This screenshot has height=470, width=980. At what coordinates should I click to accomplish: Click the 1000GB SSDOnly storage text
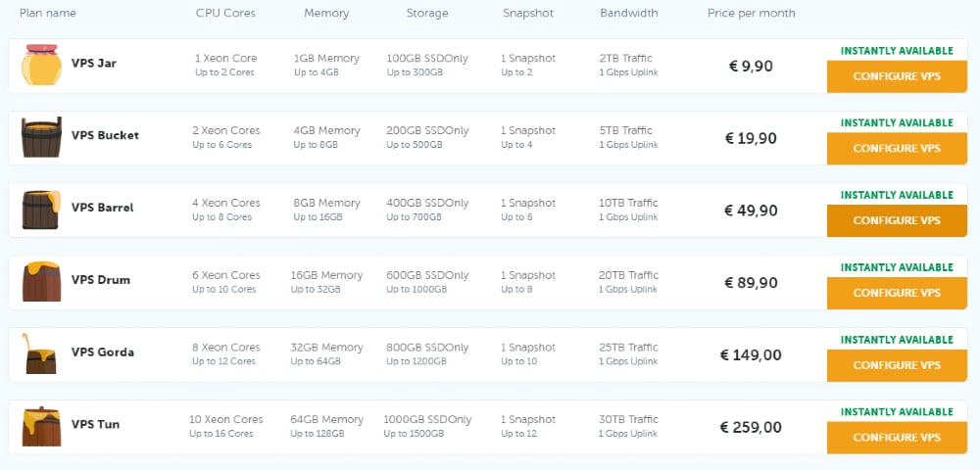[x=427, y=420]
